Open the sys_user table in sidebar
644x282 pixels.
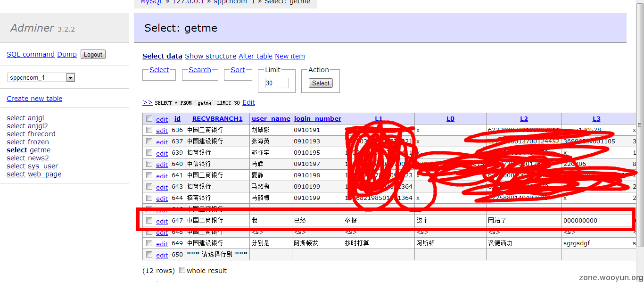(43, 166)
